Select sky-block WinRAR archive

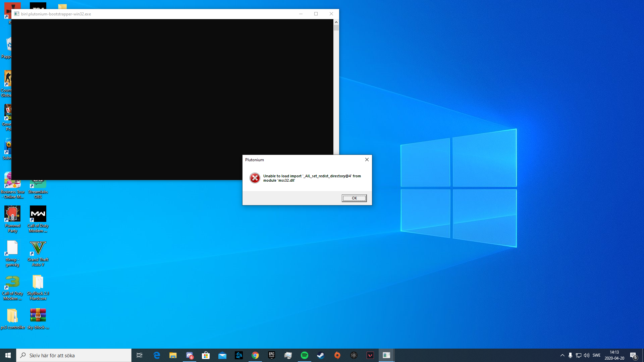click(38, 318)
